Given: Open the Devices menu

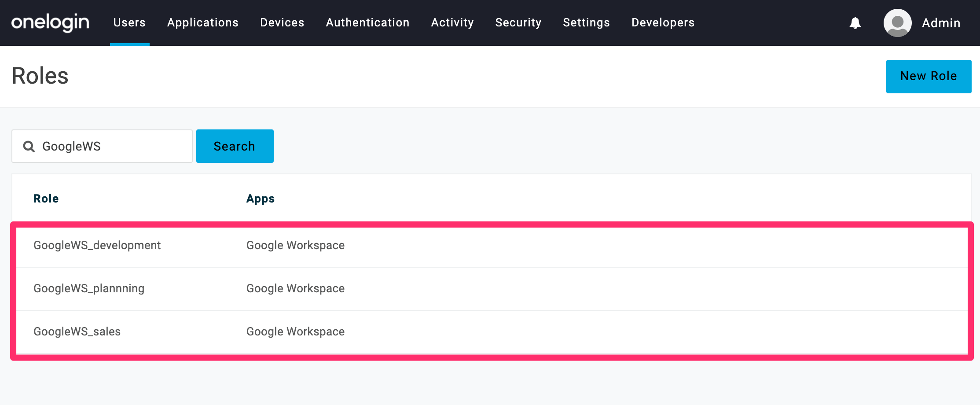Looking at the screenshot, I should coord(282,22).
